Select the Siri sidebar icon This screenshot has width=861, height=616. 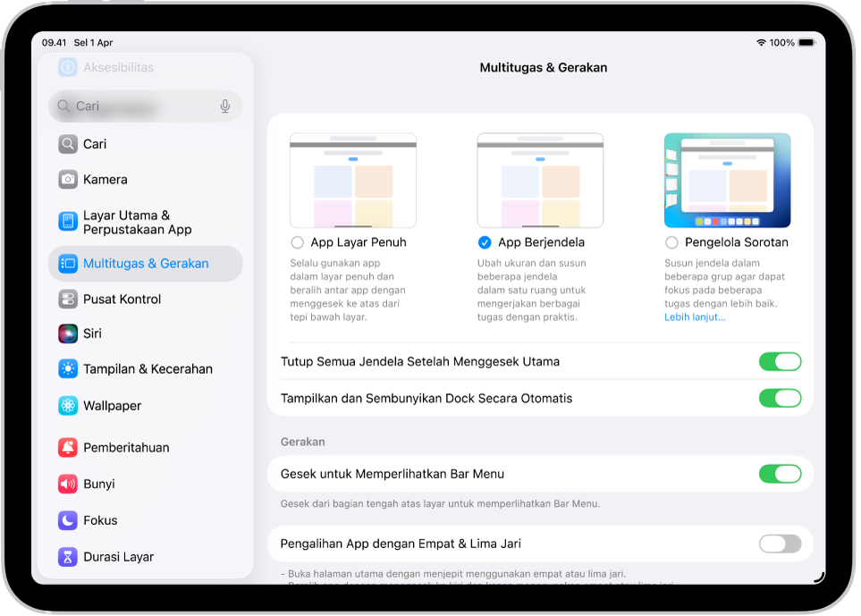[x=69, y=333]
